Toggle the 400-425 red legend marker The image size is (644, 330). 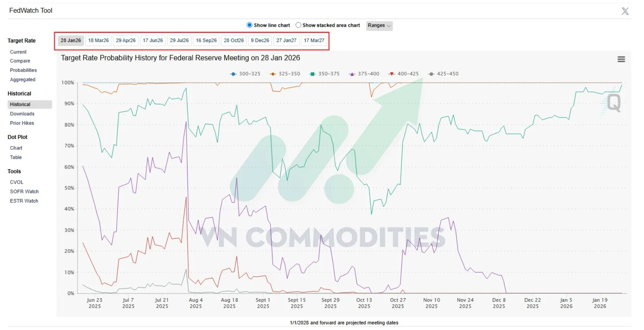(x=392, y=74)
